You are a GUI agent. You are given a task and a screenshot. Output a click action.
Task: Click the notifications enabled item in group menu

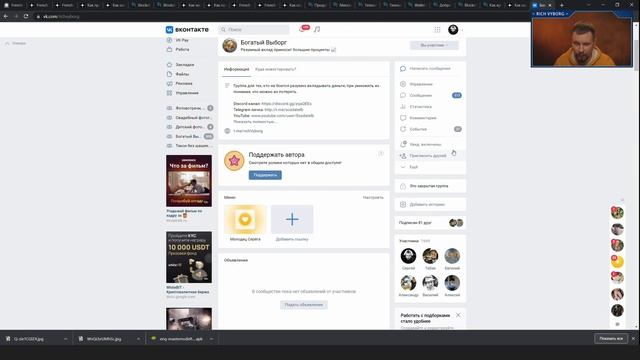[x=430, y=144]
